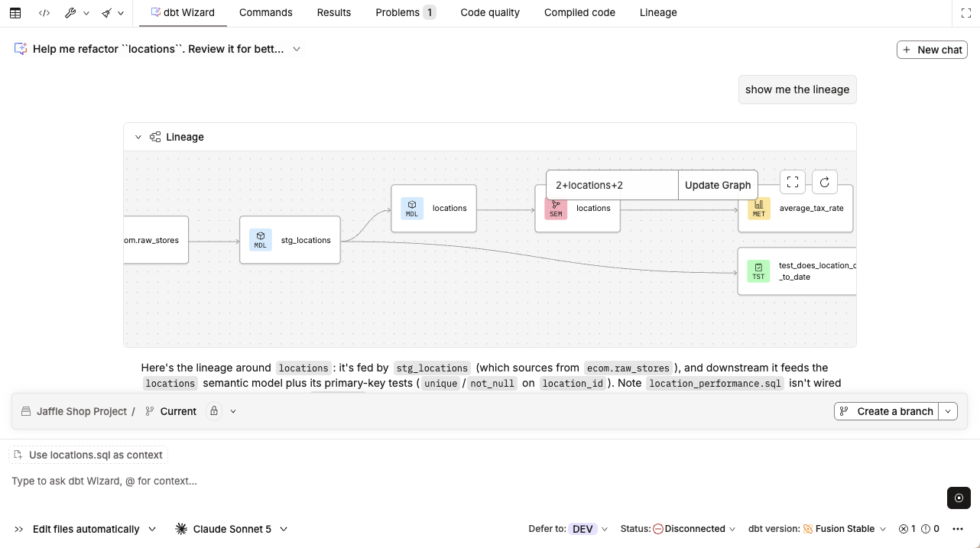Click the table preview icon in toolbar
Image resolution: width=980 pixels, height=548 pixels.
coord(15,13)
